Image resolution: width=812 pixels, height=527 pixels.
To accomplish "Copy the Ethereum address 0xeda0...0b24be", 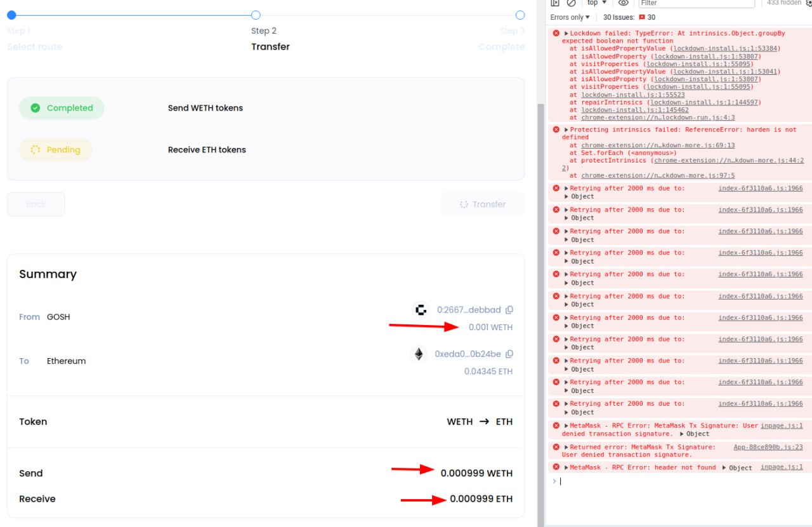I will [x=509, y=354].
